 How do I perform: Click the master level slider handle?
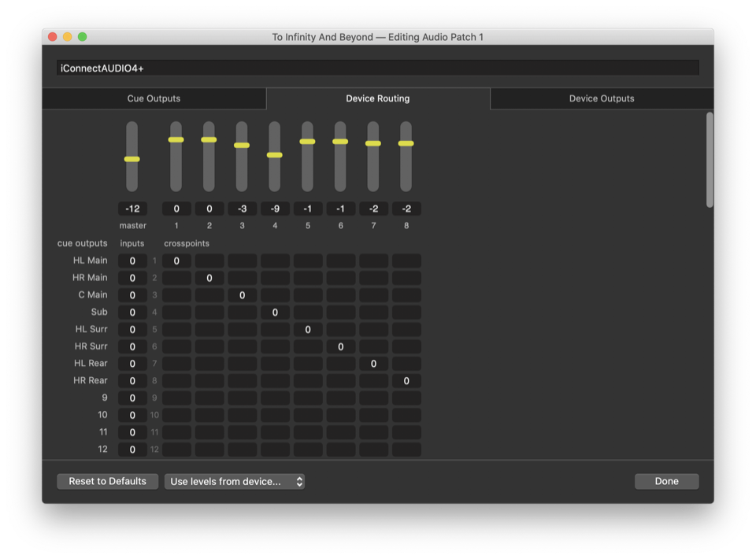coord(132,159)
